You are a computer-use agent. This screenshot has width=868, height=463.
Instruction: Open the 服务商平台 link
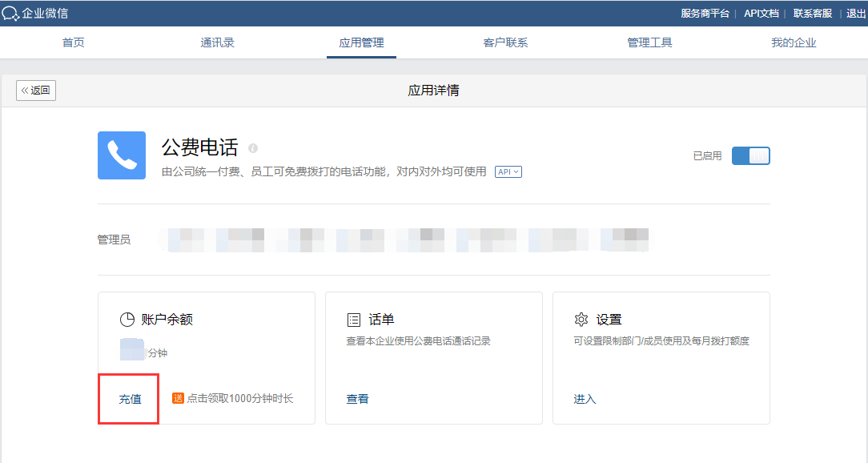coord(705,14)
